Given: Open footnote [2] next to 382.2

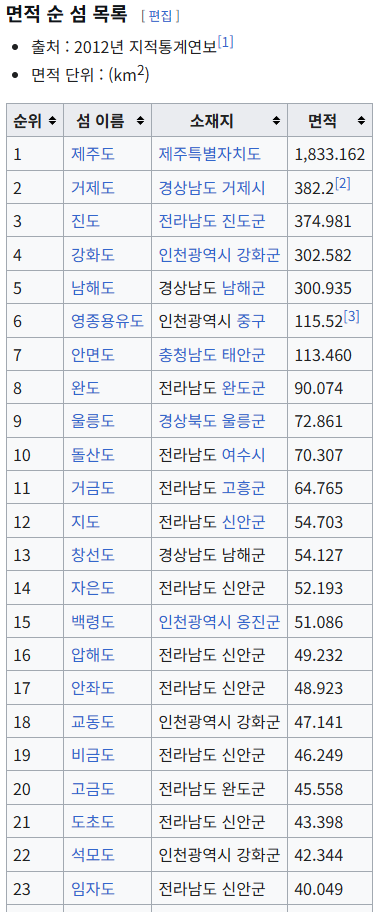Looking at the screenshot, I should pos(343,184).
